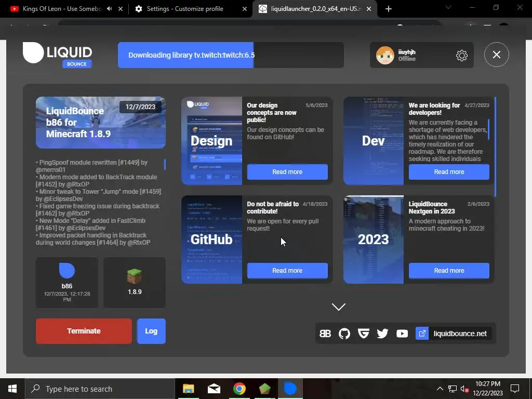
Task: Click the GitHub news thumbnail
Action: click(x=212, y=240)
